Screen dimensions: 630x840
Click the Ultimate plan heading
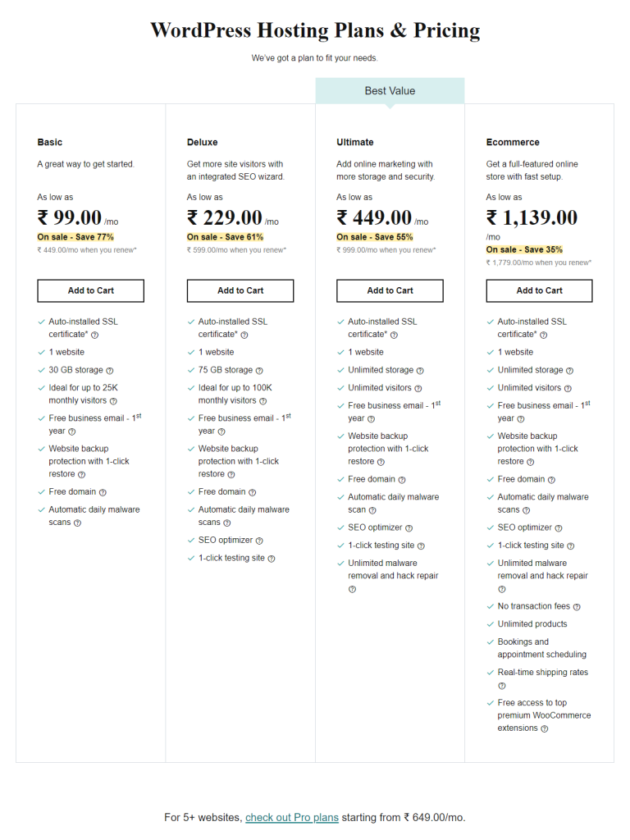[355, 142]
